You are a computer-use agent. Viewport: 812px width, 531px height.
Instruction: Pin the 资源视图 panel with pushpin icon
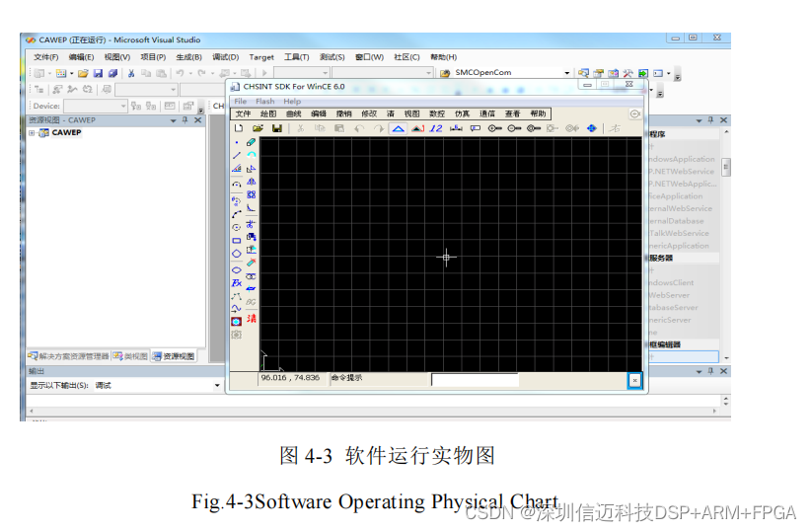coord(185,120)
